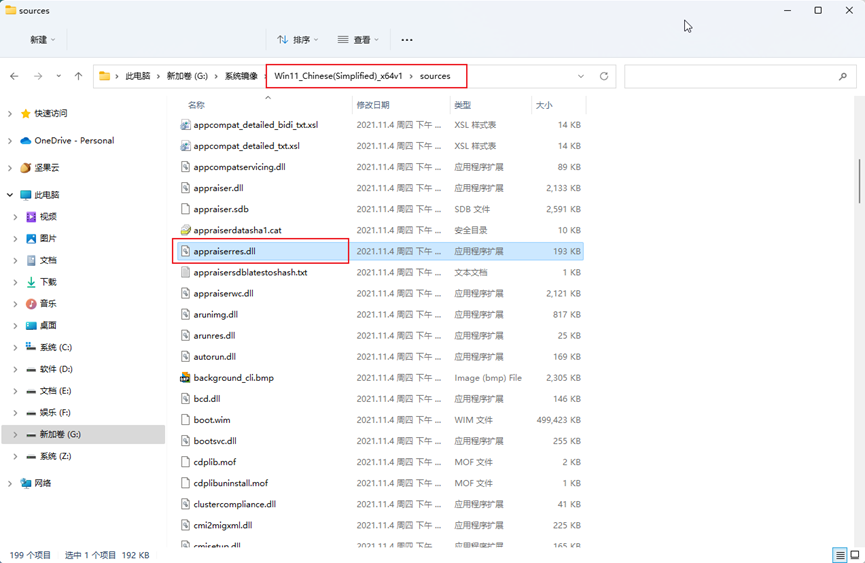Screen dimensions: 865x563
Task: Select file bootsvc.dll
Action: [x=215, y=441]
